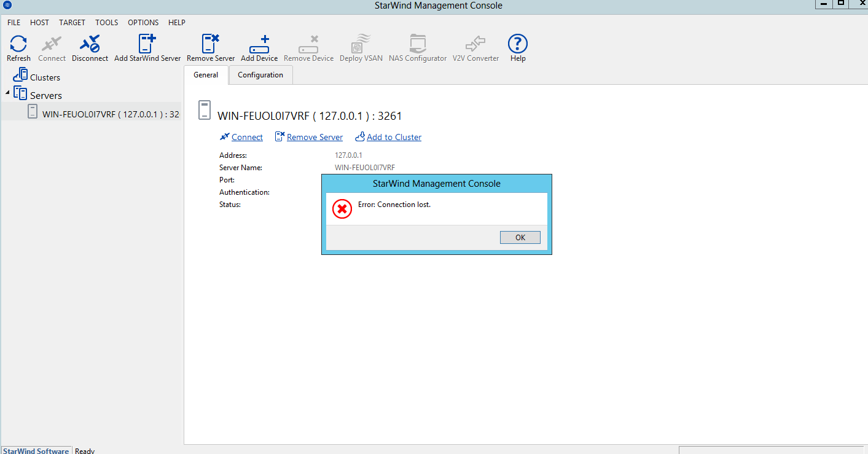This screenshot has height=454, width=868.
Task: Click the Authentication: label
Action: coord(244,192)
